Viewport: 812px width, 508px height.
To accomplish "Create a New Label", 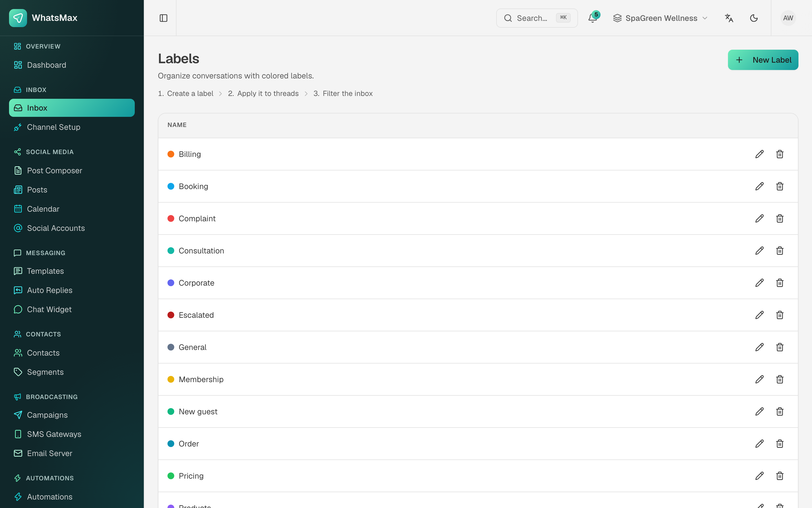I will coord(763,60).
